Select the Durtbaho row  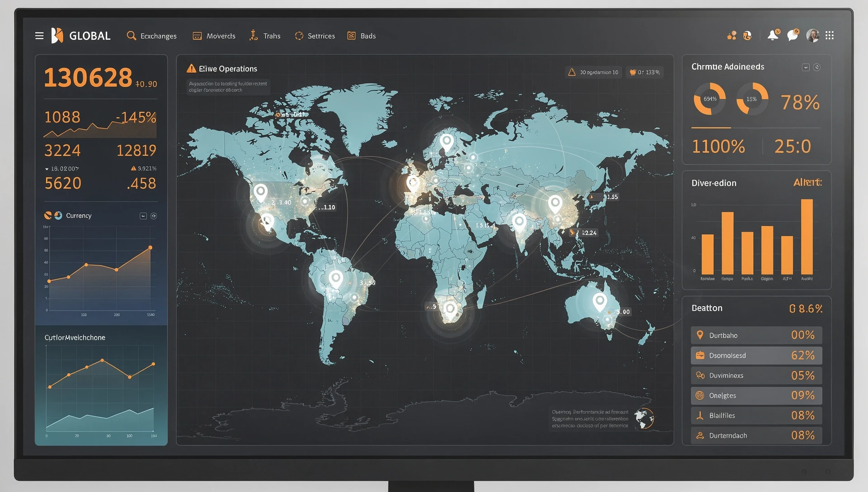click(x=756, y=335)
